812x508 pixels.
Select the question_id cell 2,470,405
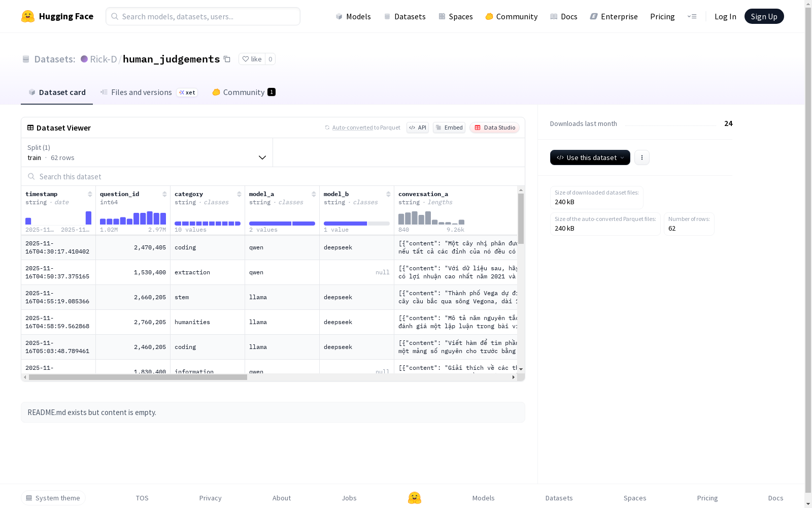(x=133, y=247)
